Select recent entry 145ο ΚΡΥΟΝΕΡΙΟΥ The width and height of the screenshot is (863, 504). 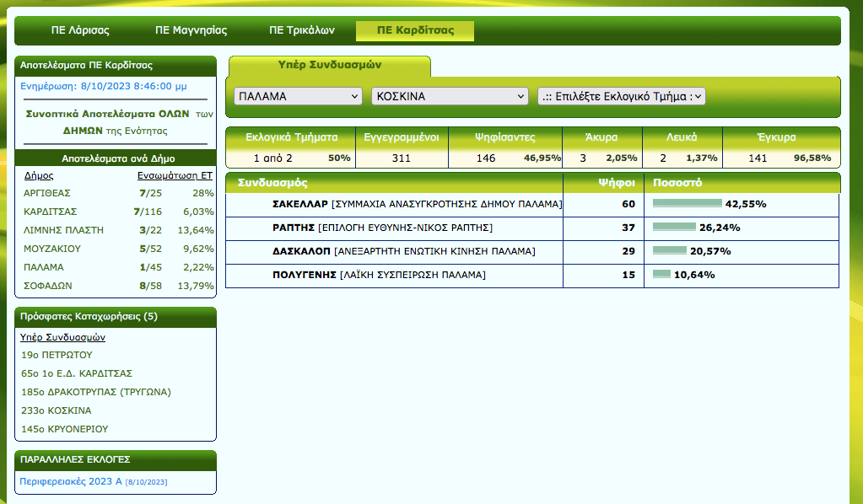[x=64, y=429]
